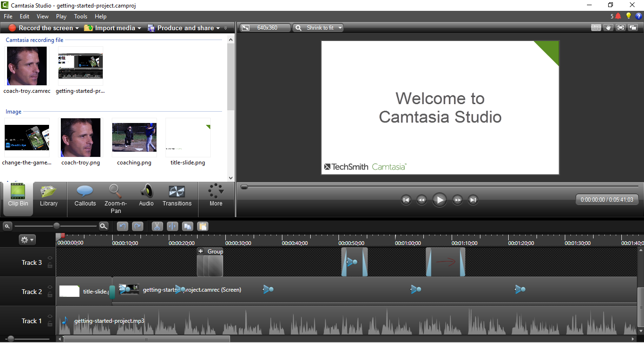Screen dimensions: 644x343
Task: Open the Clip Bin tab
Action: pos(18,199)
